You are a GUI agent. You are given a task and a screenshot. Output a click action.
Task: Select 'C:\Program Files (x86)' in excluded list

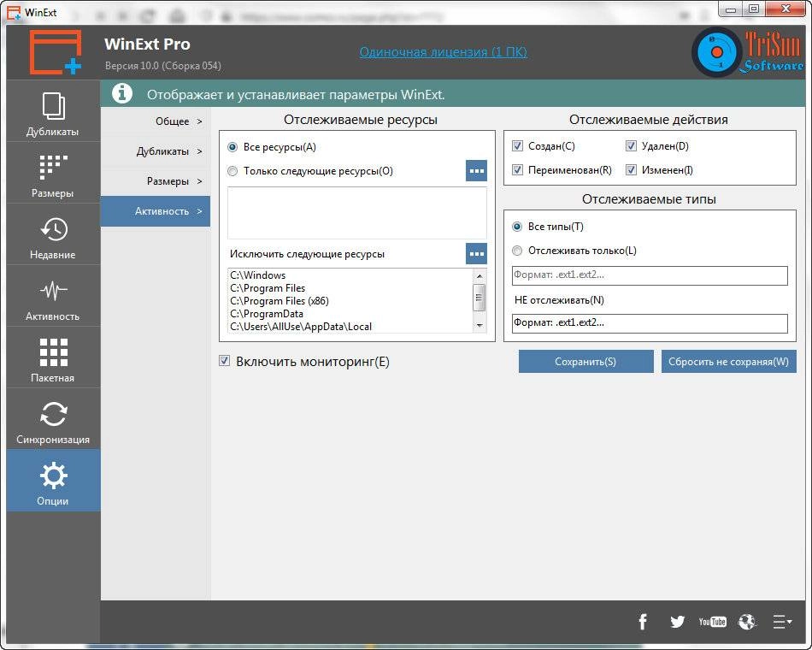click(279, 301)
